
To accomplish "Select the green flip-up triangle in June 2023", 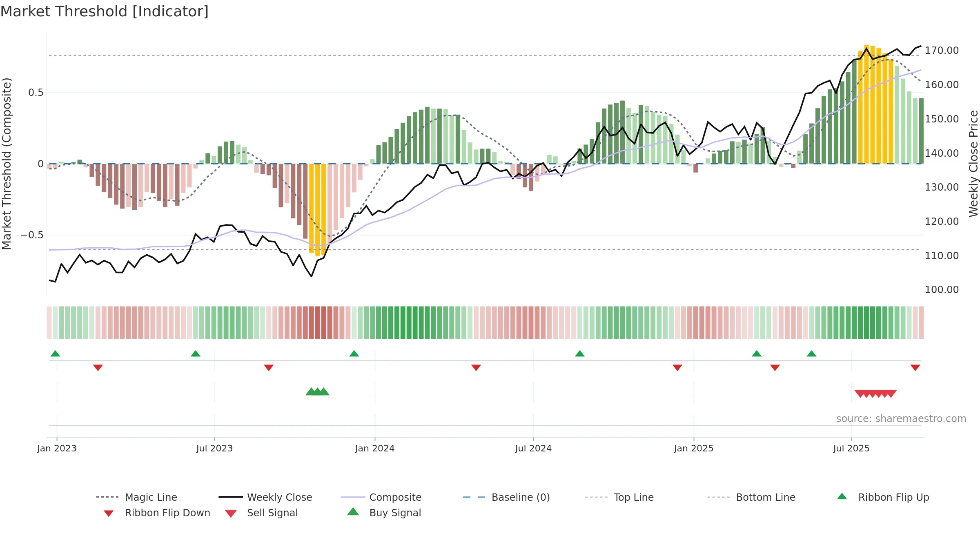I will coord(196,353).
